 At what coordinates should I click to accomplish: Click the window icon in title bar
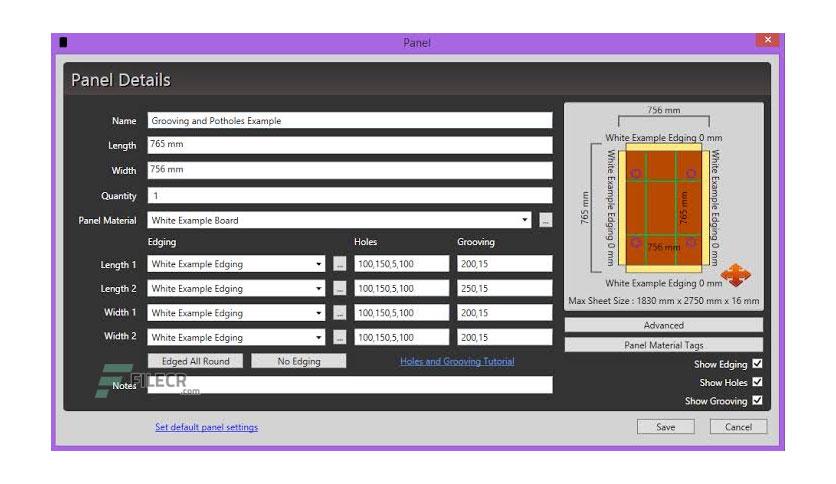(64, 43)
